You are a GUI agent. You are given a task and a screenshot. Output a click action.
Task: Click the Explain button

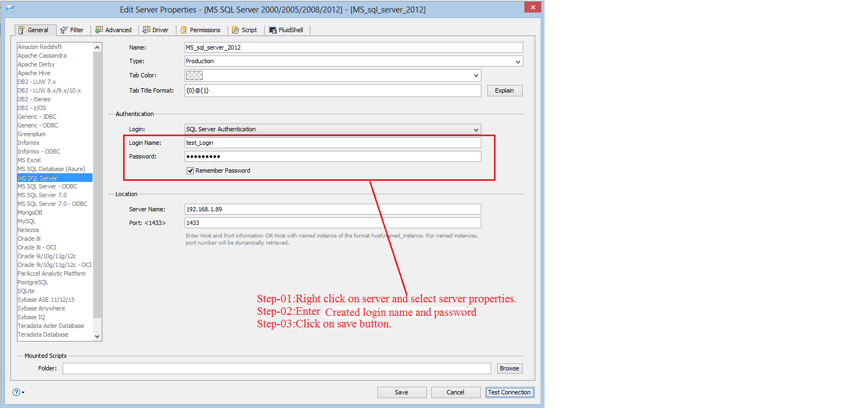(505, 90)
